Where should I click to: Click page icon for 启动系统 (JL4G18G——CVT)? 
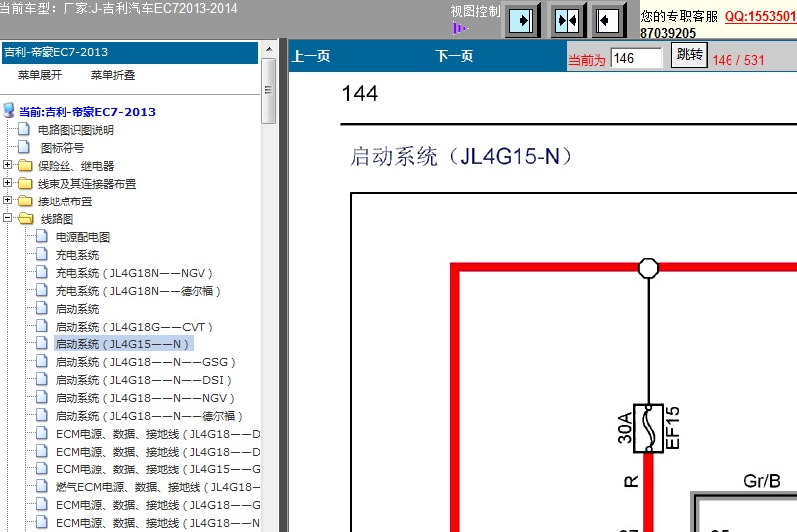pyautogui.click(x=42, y=326)
